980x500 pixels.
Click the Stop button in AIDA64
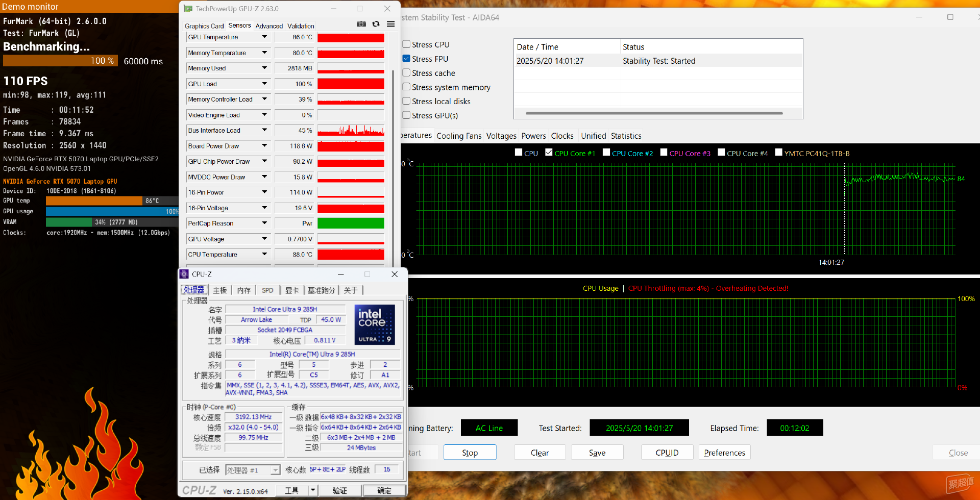pos(470,453)
